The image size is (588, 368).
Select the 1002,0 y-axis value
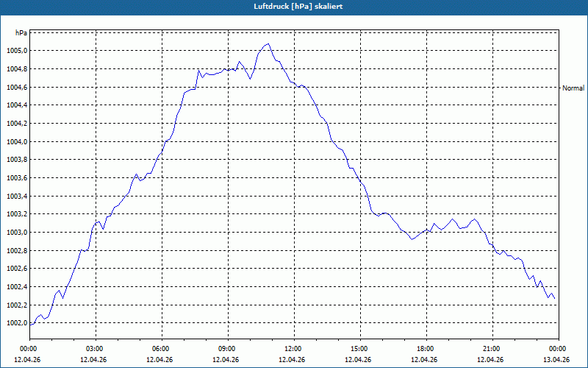click(17, 323)
